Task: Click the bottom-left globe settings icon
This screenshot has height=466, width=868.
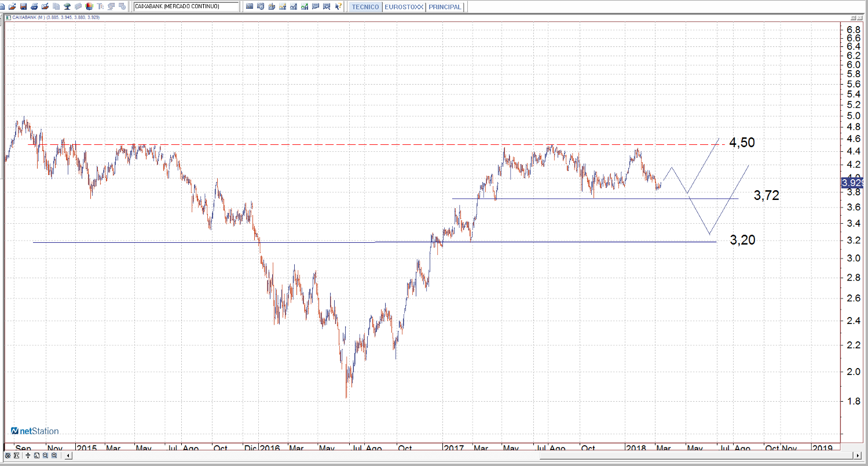Action: pyautogui.click(x=8, y=456)
